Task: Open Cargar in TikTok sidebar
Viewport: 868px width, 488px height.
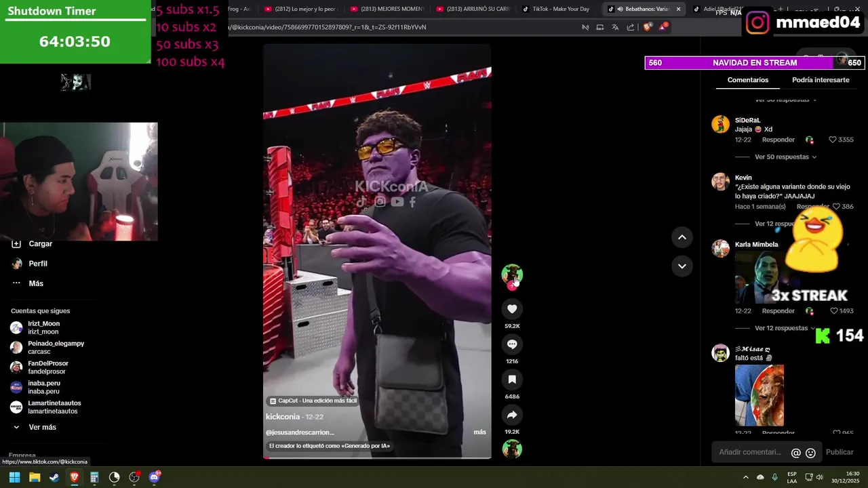Action: [x=33, y=244]
